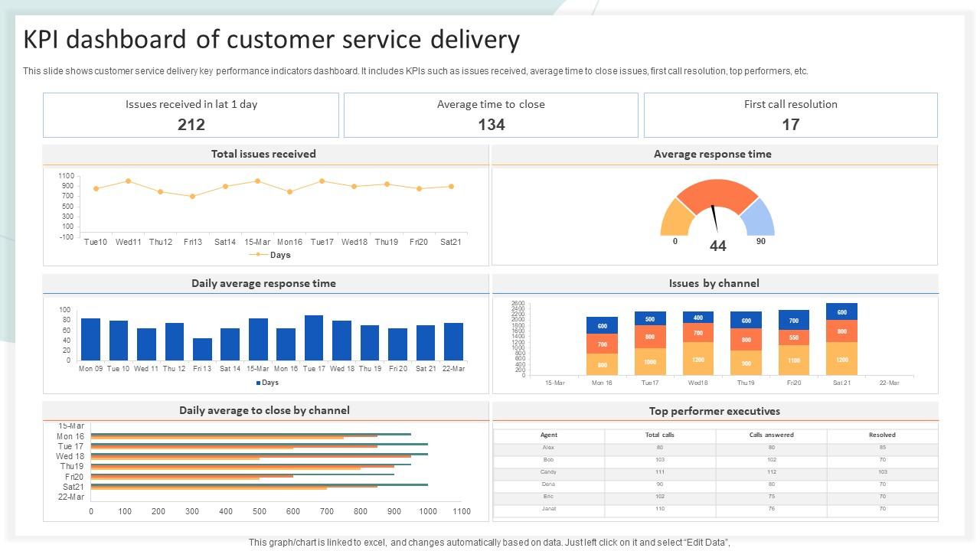This screenshot has height=551, width=980.
Task: Expand the Daily average to close chart
Action: pyautogui.click(x=263, y=410)
